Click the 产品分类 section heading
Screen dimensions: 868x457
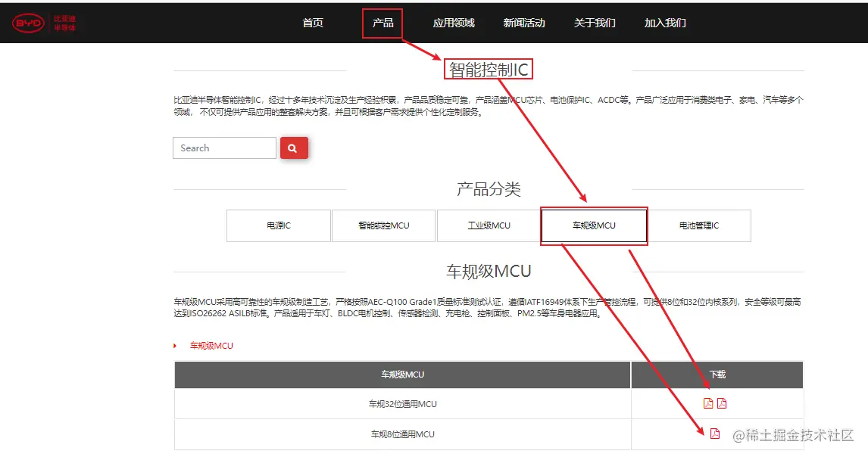click(489, 189)
